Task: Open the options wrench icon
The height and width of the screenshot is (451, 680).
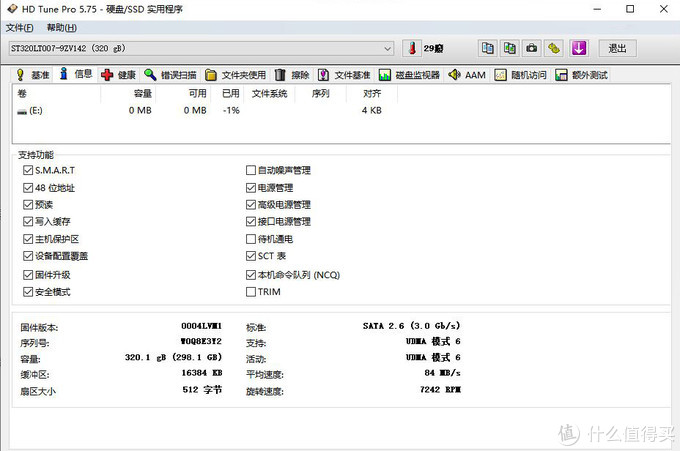Action: [555, 48]
